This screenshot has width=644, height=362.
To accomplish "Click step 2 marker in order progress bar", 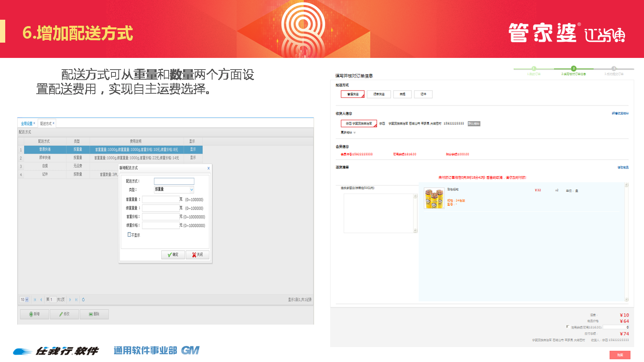I will [x=574, y=68].
